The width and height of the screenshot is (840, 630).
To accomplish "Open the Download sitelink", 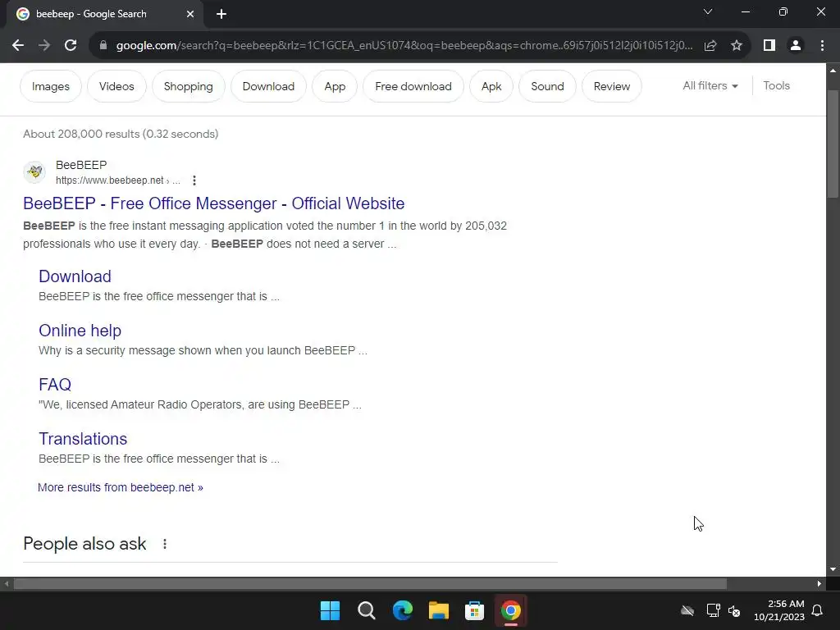I will click(x=75, y=276).
